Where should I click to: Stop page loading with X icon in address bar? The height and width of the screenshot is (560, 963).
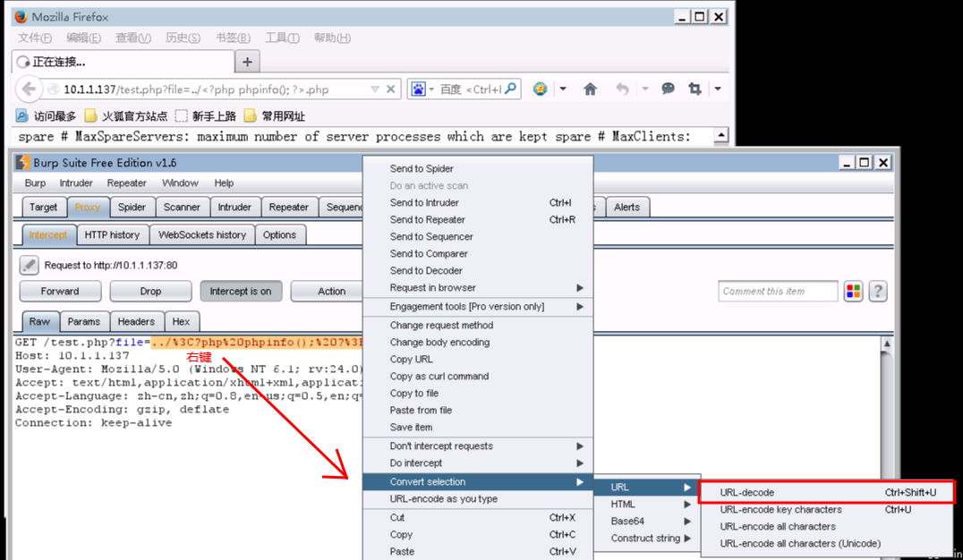(390, 89)
